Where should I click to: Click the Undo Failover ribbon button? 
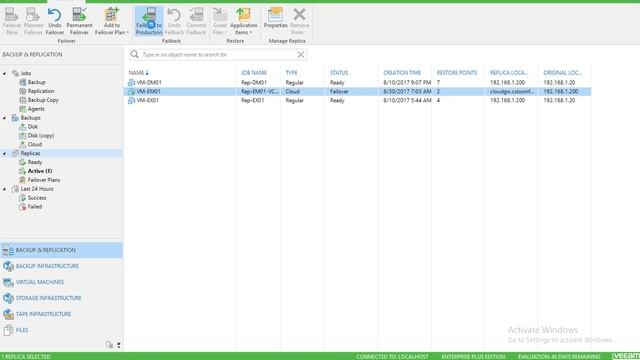pos(55,21)
